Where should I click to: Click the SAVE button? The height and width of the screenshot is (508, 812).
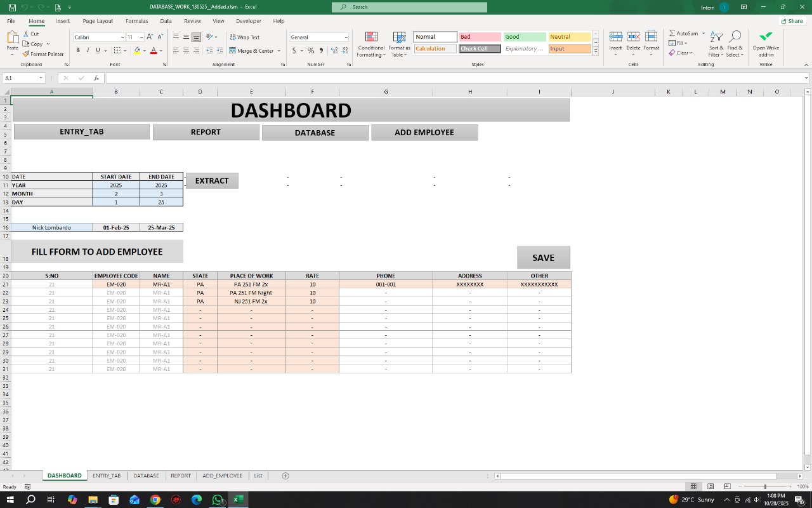[543, 257]
